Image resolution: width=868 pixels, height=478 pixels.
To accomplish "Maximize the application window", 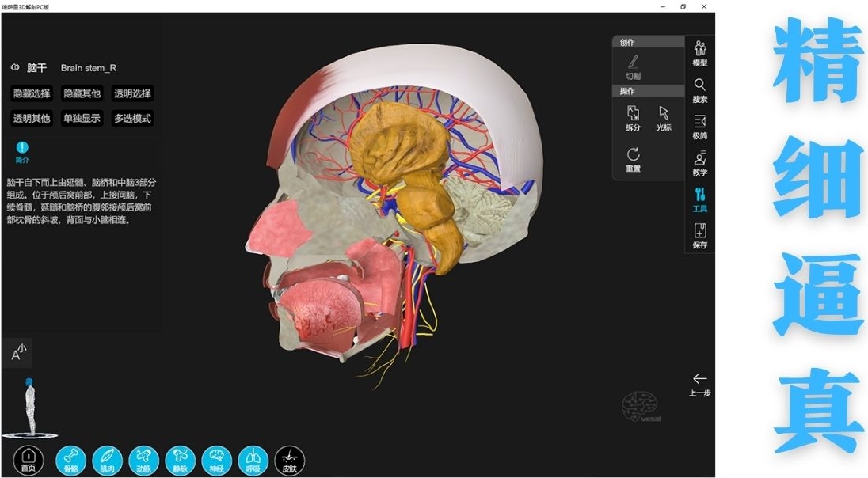I will tap(683, 6).
